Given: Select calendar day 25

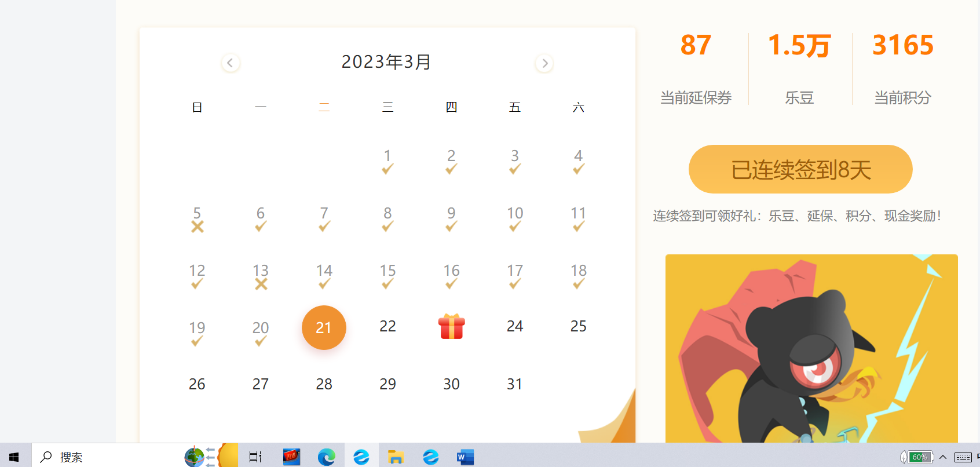Looking at the screenshot, I should [x=578, y=326].
